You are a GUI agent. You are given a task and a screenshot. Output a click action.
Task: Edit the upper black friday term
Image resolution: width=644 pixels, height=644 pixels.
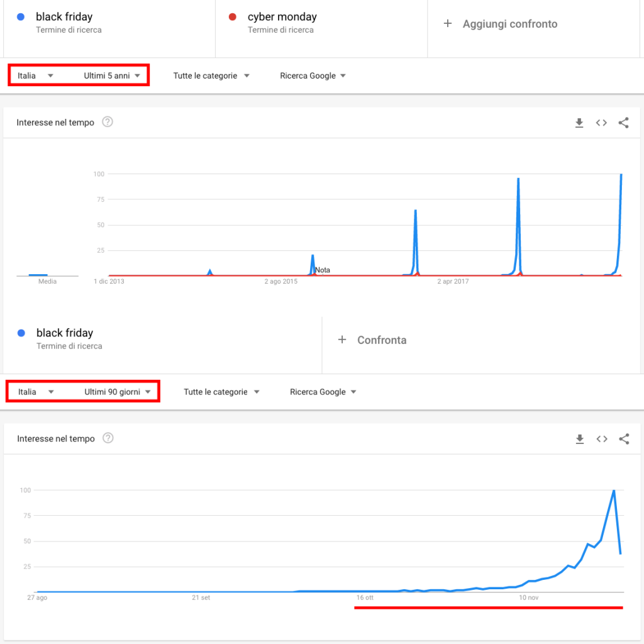click(x=64, y=17)
